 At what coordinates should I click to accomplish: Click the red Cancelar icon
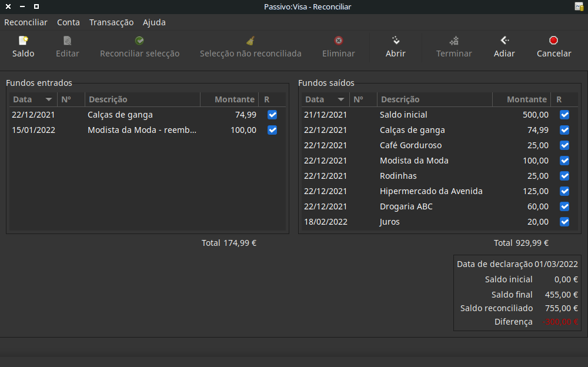pos(553,41)
